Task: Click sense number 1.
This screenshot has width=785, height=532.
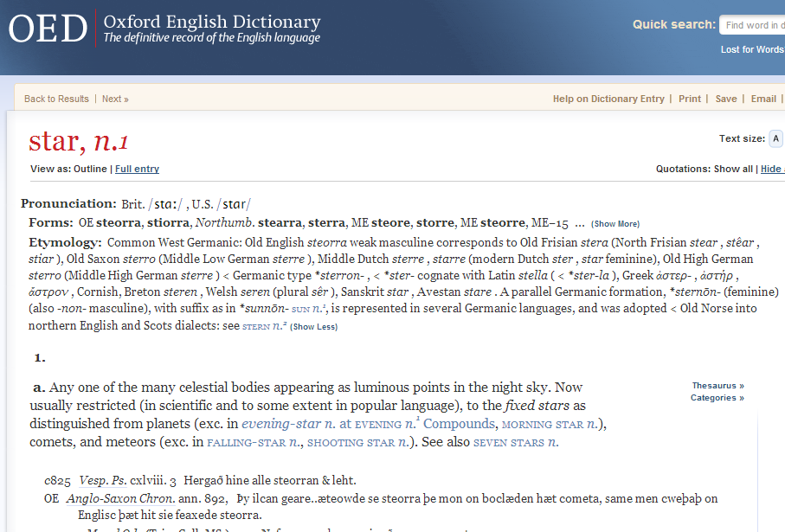Action: point(40,358)
